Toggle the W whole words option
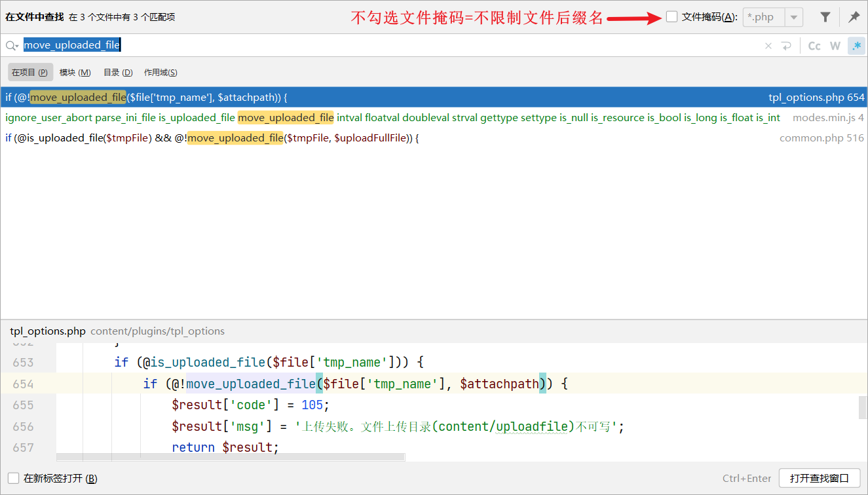This screenshot has width=868, height=495. [835, 46]
